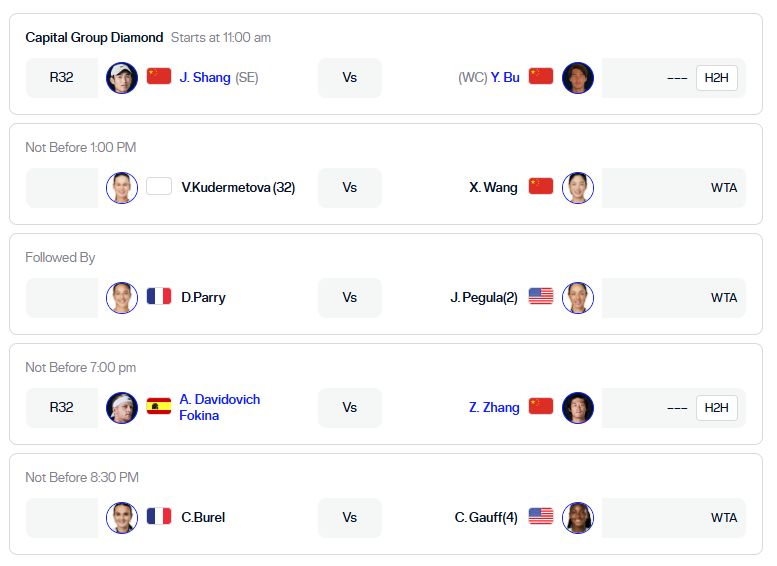Click the China flag beside J. Shang
777x566 pixels.
(159, 77)
